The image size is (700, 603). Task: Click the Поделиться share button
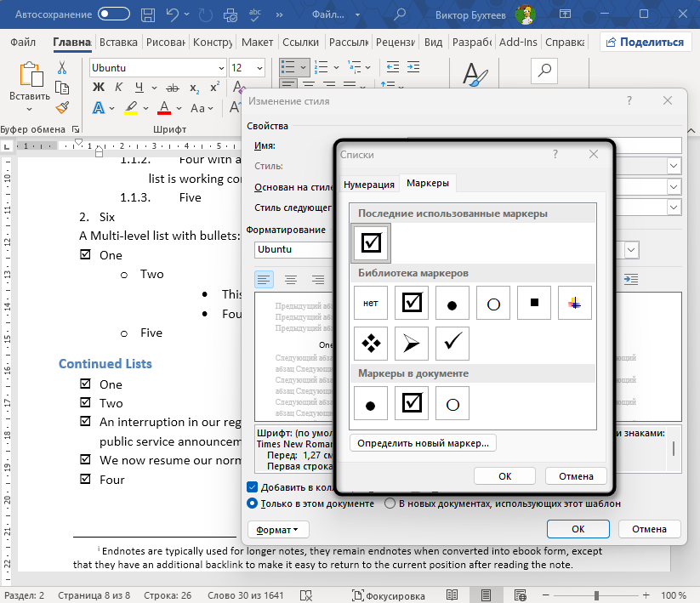(645, 43)
